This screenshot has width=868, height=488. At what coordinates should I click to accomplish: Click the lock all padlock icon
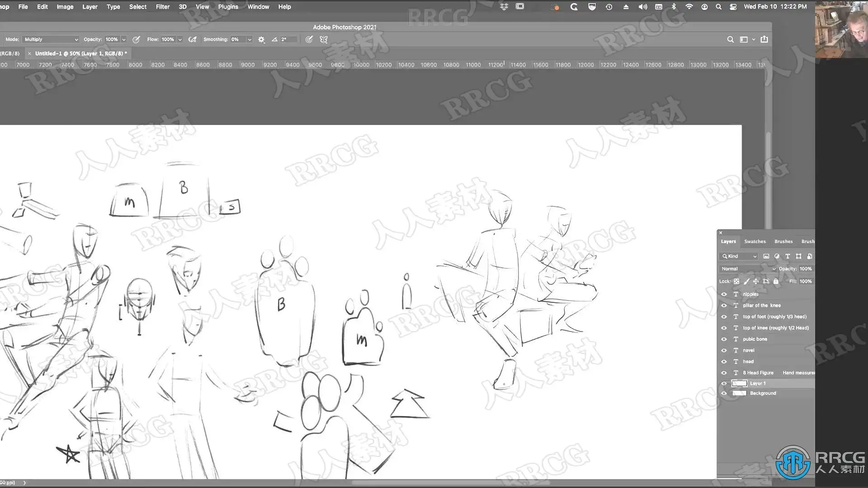776,281
